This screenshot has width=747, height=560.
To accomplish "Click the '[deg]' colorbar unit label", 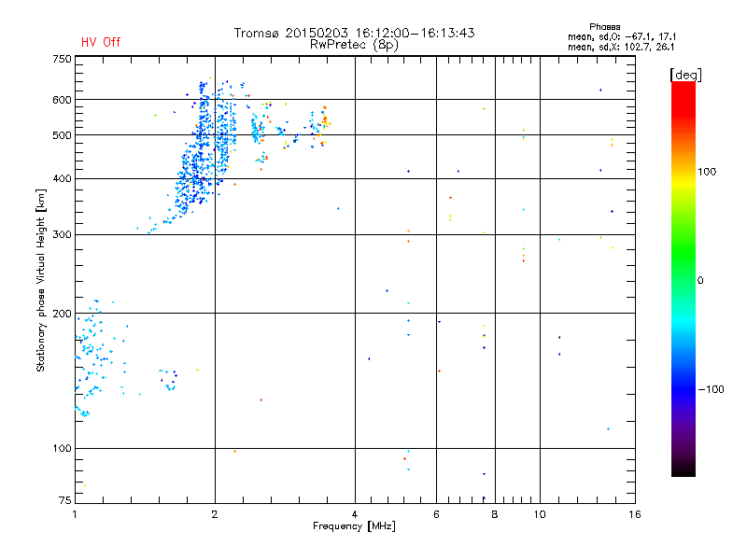I will [x=685, y=75].
